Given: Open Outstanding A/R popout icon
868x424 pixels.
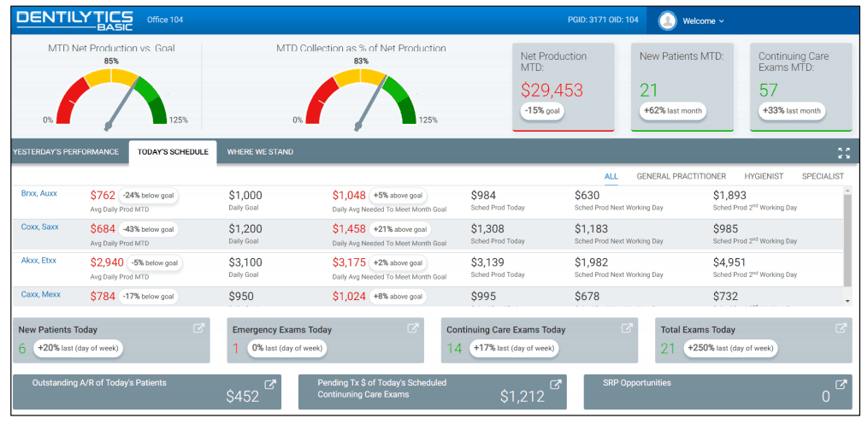Looking at the screenshot, I should [270, 384].
